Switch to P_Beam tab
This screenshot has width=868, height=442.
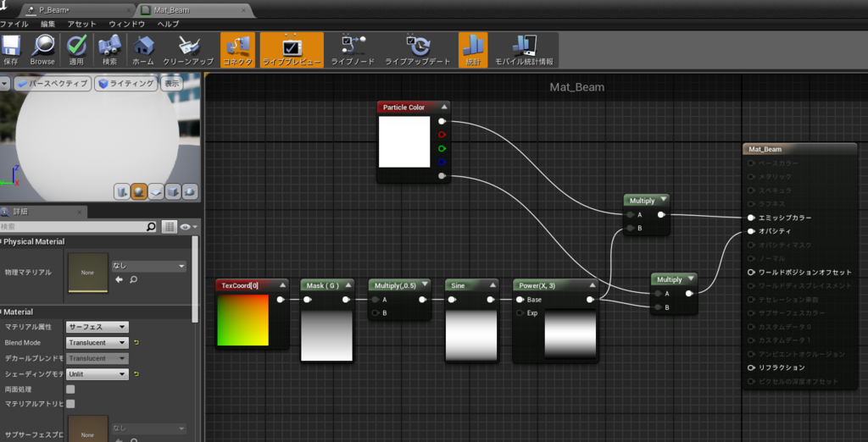tap(76, 10)
